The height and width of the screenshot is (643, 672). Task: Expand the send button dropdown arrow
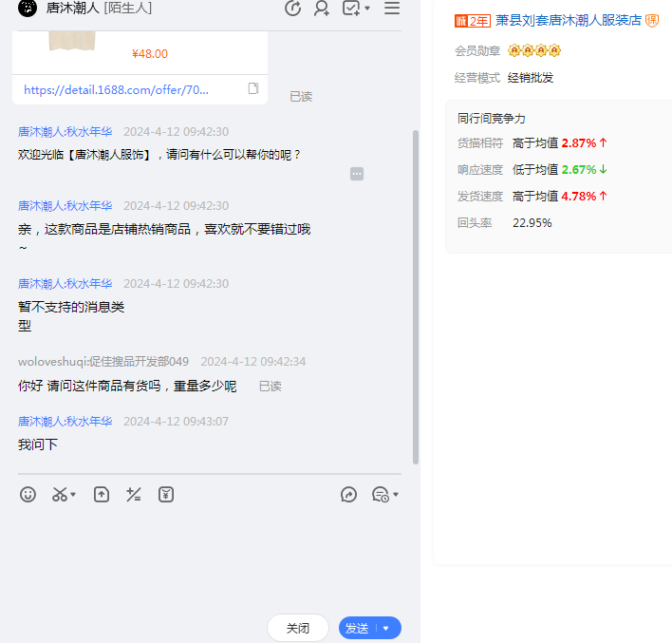387,628
